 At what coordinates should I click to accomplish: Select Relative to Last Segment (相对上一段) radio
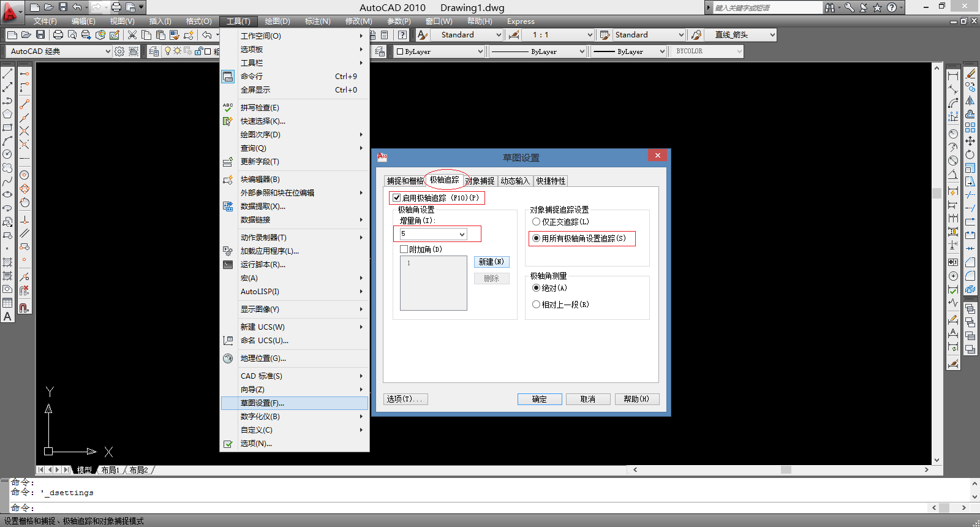536,305
